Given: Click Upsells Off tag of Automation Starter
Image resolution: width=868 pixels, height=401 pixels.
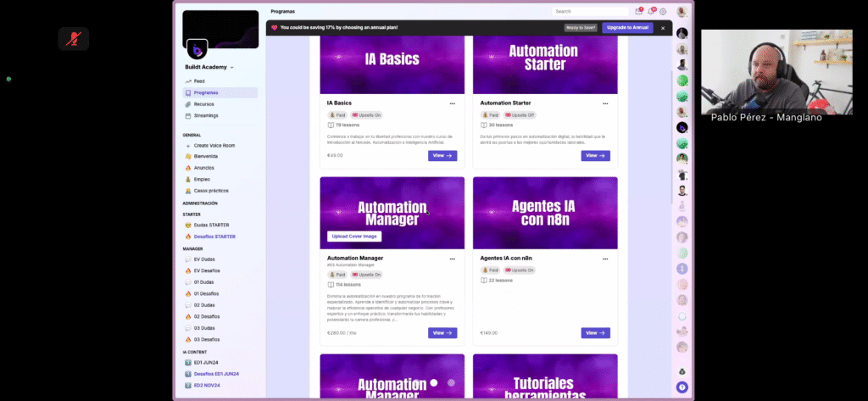Looking at the screenshot, I should [520, 115].
